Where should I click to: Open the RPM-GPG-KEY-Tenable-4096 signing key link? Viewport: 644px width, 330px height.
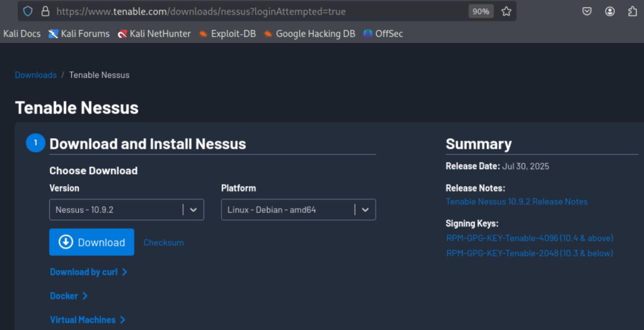click(x=529, y=238)
